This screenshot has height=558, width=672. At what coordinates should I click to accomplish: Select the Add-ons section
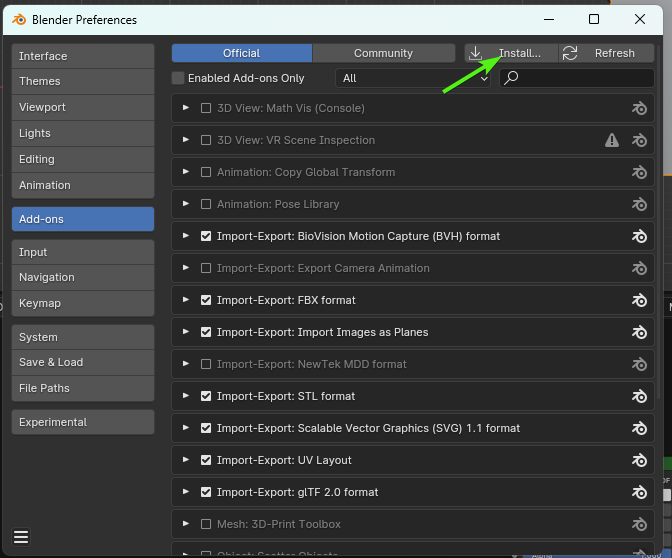click(x=83, y=219)
